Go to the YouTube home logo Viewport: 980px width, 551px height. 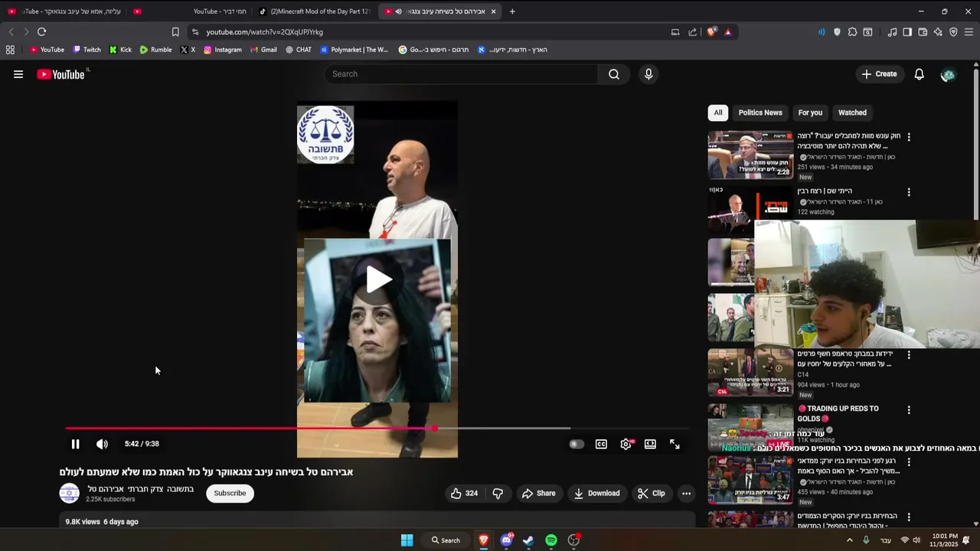pos(60,74)
